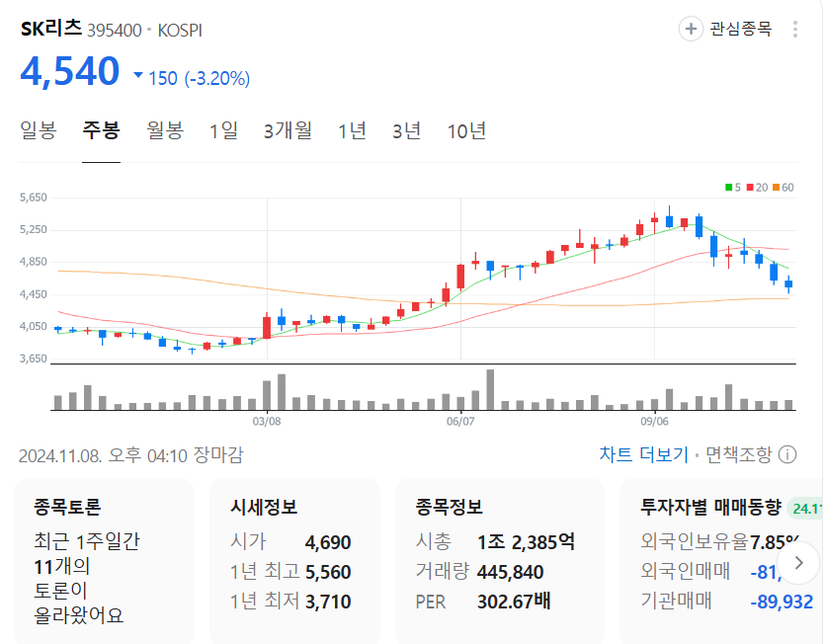
Task: Select the 주봉 weekly candle tab
Action: click(x=101, y=130)
